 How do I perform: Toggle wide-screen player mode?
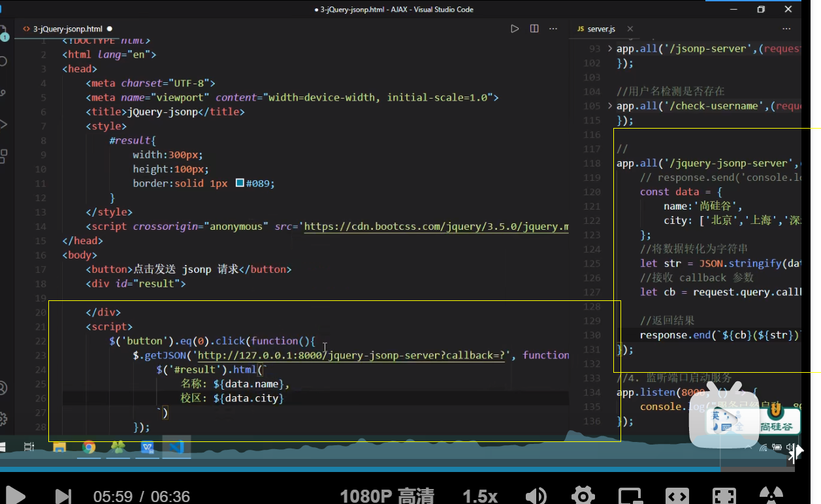point(677,496)
